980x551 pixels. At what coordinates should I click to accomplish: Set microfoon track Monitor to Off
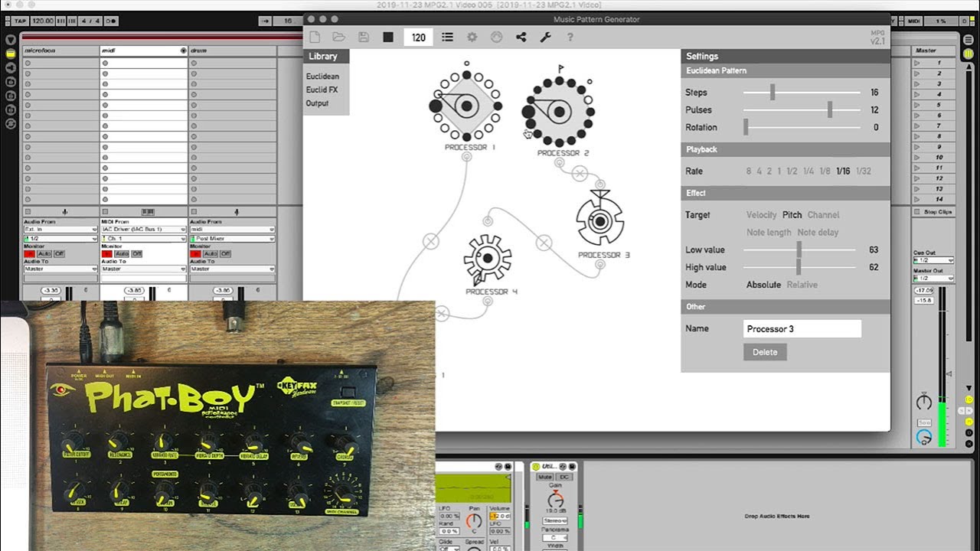coord(60,253)
